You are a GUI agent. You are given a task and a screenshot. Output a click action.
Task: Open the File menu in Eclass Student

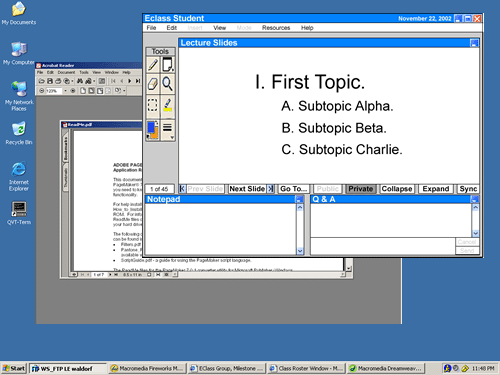[x=151, y=28]
